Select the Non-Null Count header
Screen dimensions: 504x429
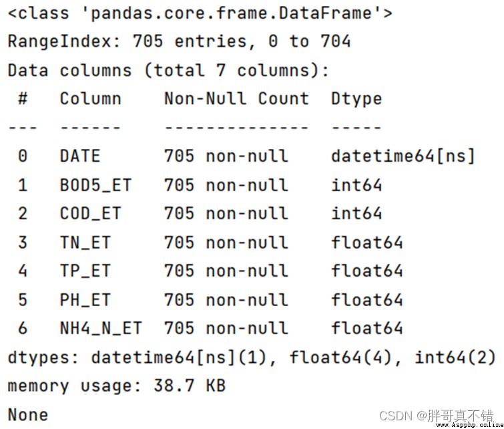(236, 98)
